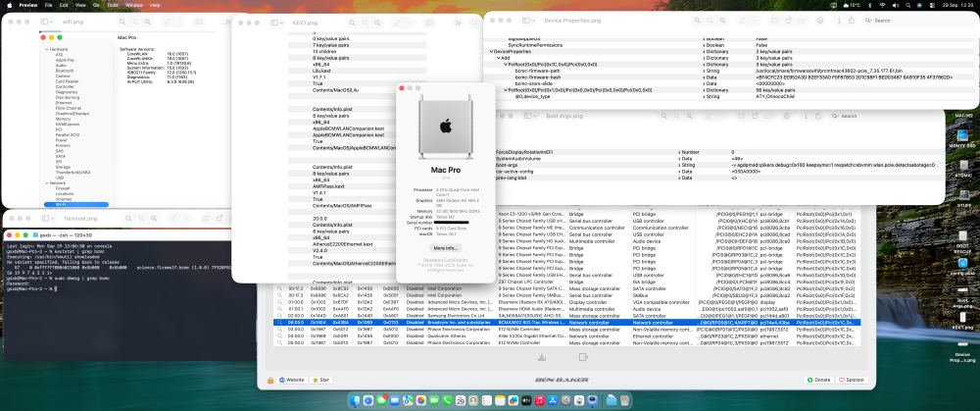Select the Samsung Electronics Co Ltd row
Screen dimensions: 980x411
coord(566,315)
